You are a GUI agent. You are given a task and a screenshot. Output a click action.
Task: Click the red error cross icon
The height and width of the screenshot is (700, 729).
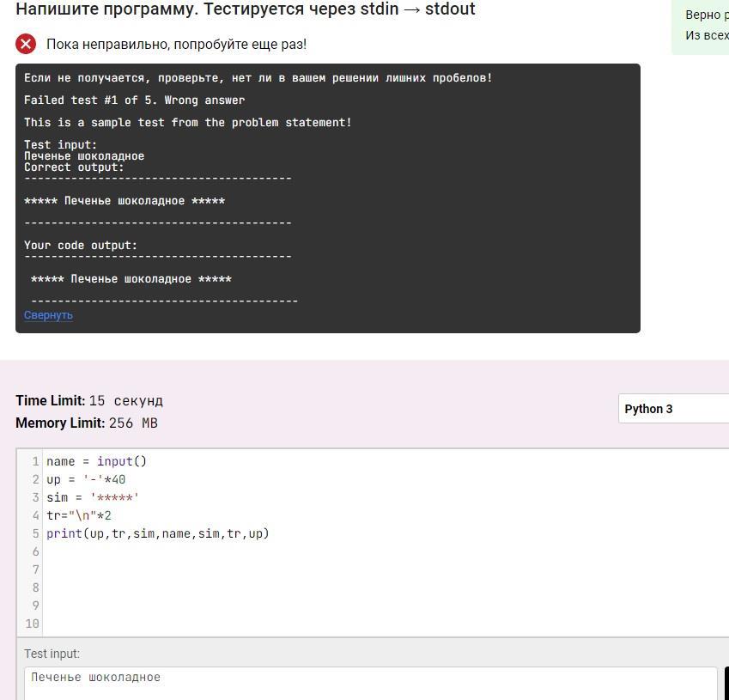[26, 44]
